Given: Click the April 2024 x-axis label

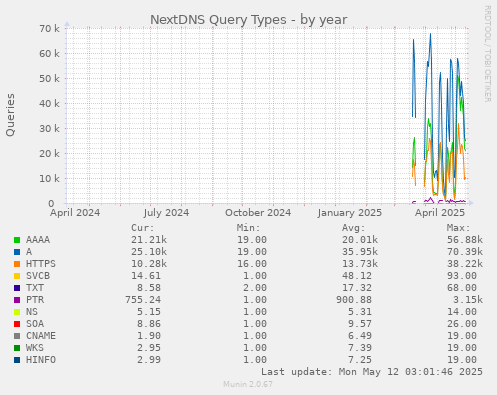Looking at the screenshot, I should pos(75,213).
